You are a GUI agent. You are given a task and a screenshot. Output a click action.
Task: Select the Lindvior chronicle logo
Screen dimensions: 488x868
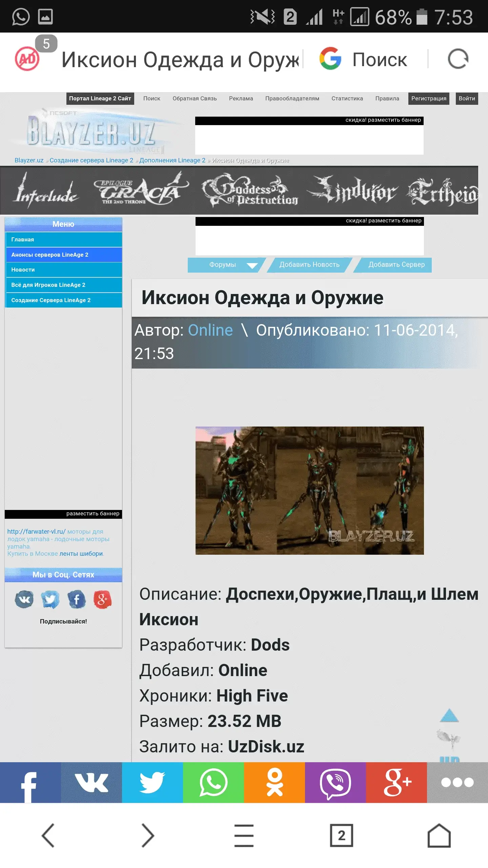[352, 191]
